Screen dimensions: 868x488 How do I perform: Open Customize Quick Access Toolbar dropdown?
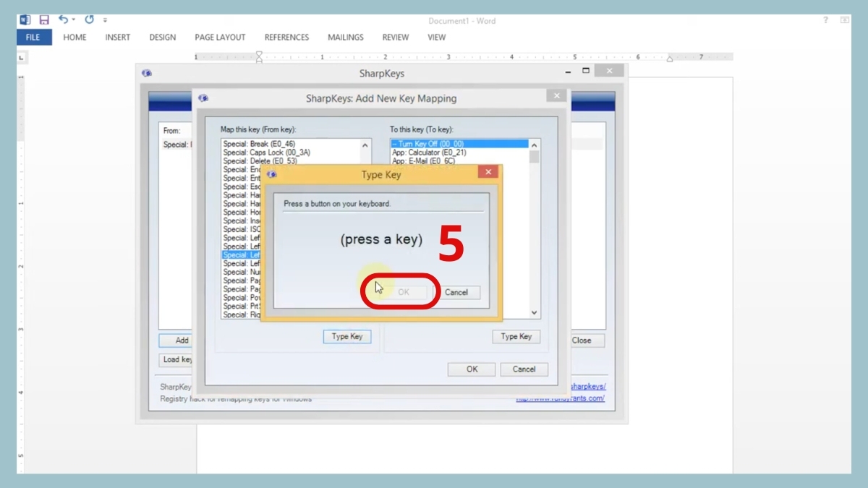(105, 21)
